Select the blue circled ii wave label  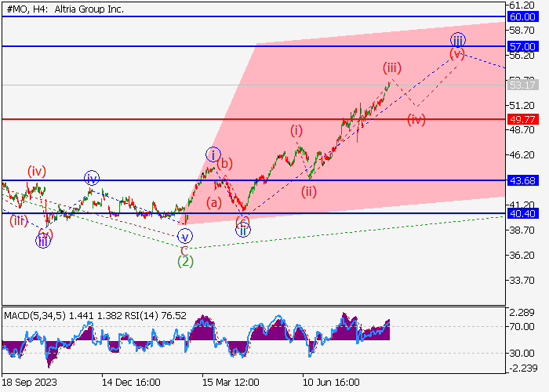pos(243,230)
